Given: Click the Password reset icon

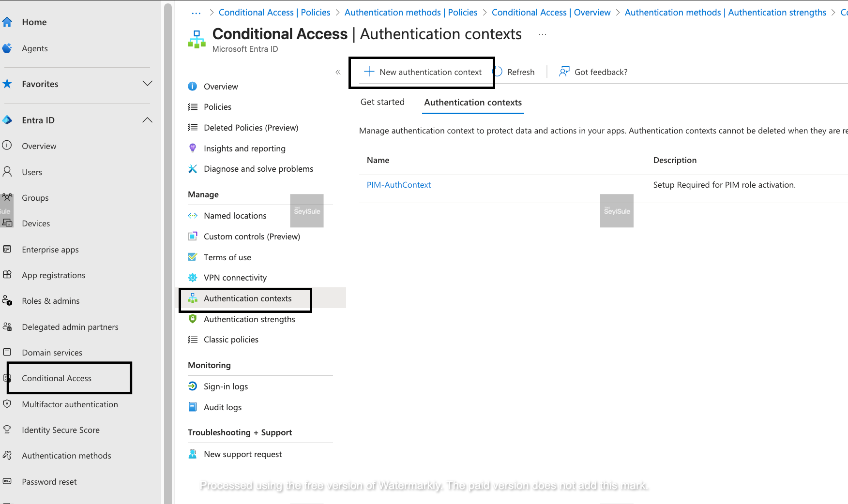Looking at the screenshot, I should 7,481.
